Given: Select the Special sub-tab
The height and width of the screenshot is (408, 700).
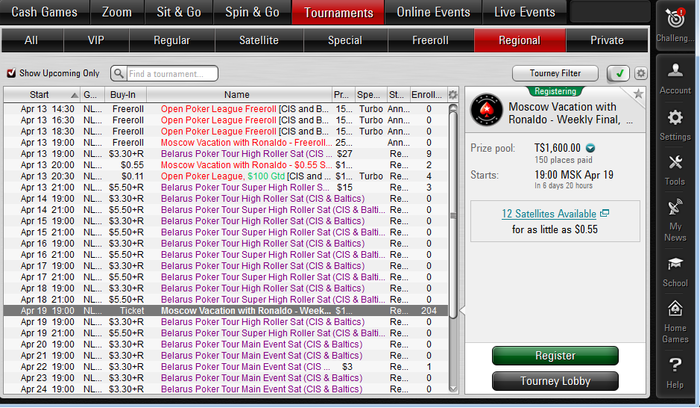Looking at the screenshot, I should point(345,40).
